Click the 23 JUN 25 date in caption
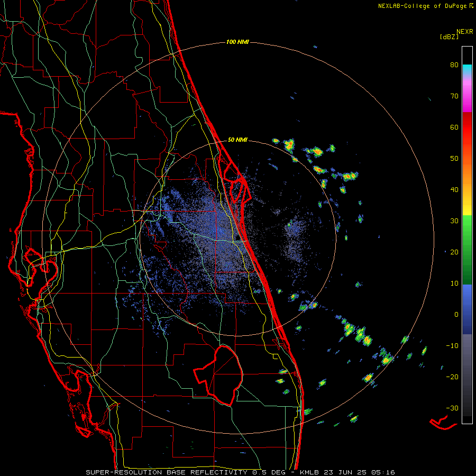Image resolution: width=476 pixels, height=476 pixels. pos(345,472)
